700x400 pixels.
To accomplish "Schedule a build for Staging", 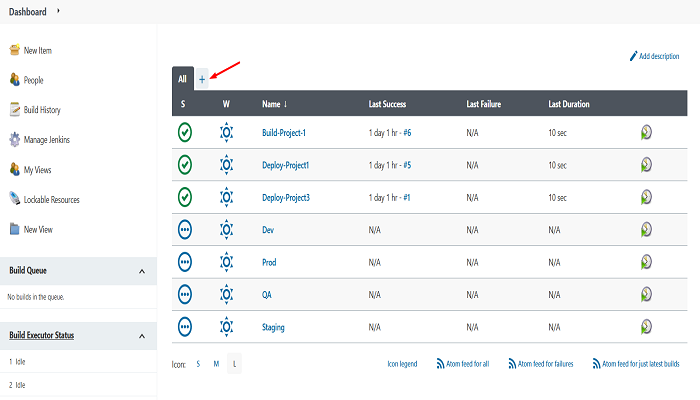I will [x=646, y=327].
